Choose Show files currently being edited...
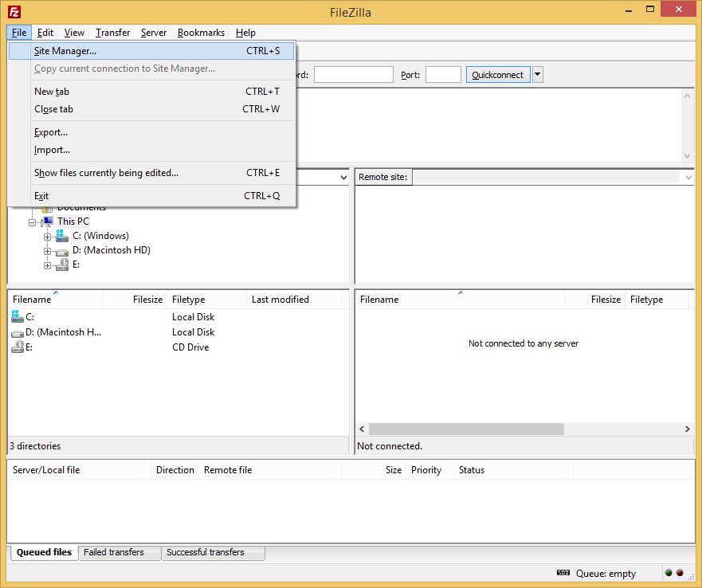 (x=151, y=173)
